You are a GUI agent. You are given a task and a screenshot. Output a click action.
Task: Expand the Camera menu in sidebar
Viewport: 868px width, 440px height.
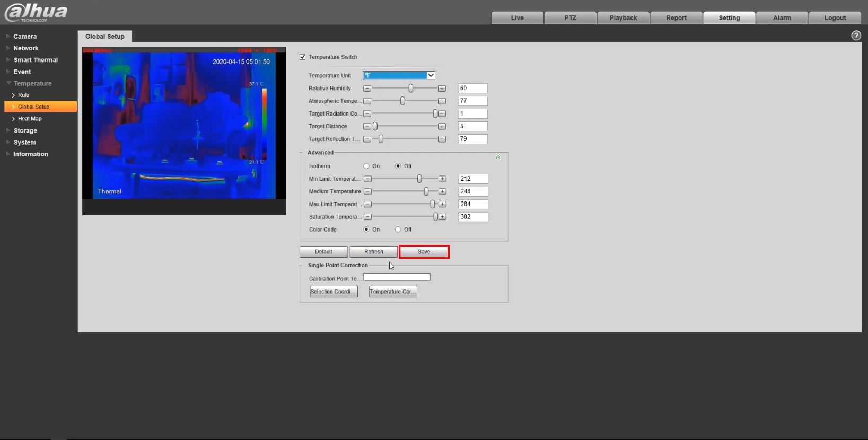click(x=25, y=37)
